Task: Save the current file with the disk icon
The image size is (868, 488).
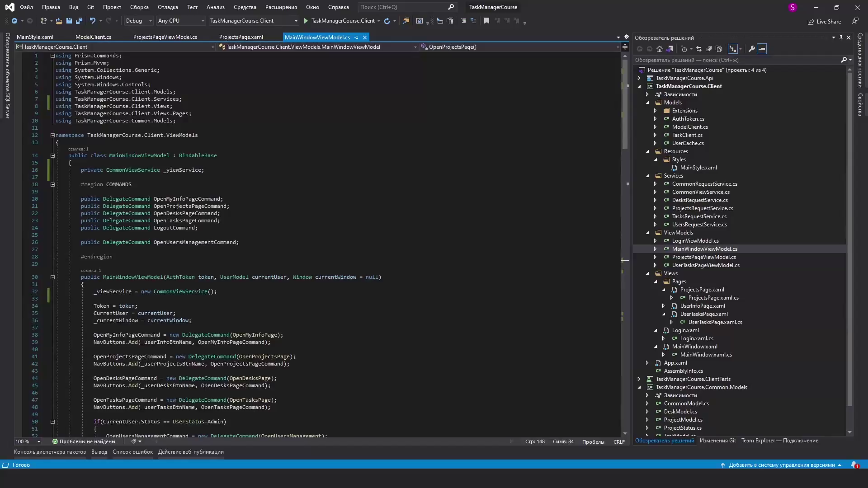Action: 69,21
